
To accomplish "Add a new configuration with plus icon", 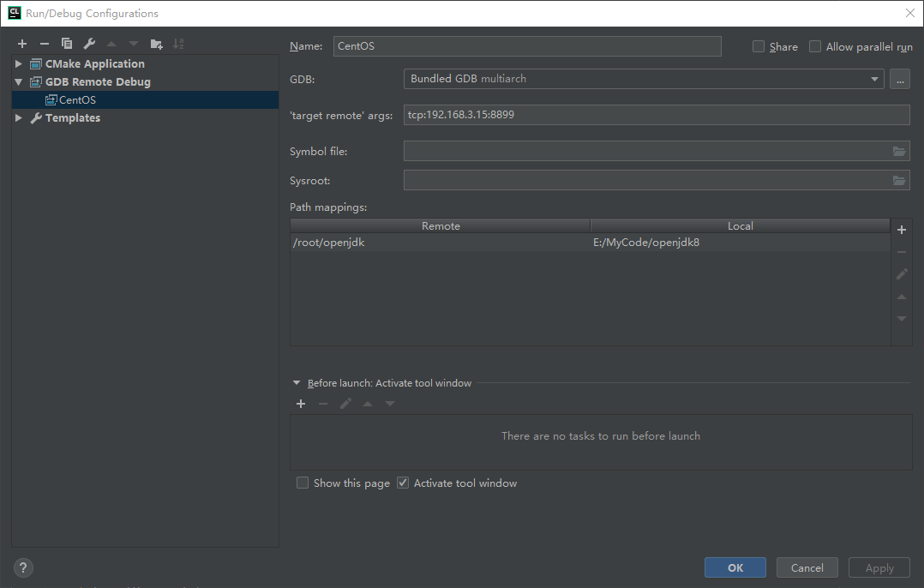I will [22, 44].
